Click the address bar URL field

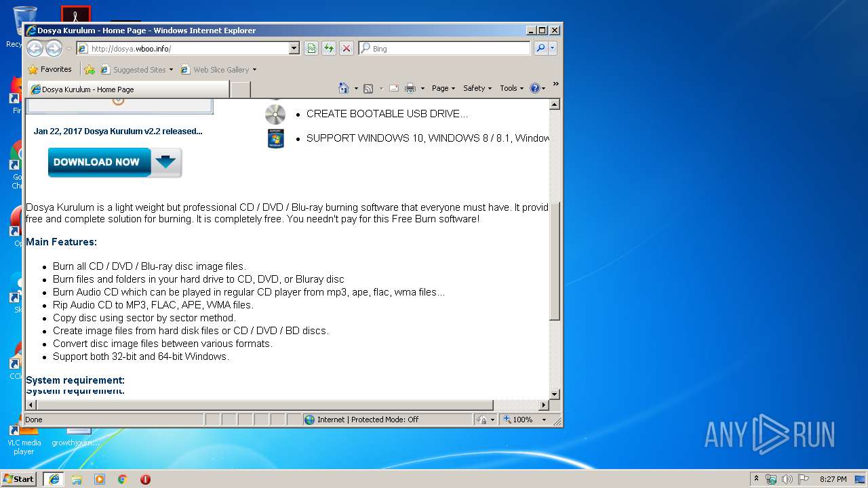(183, 48)
